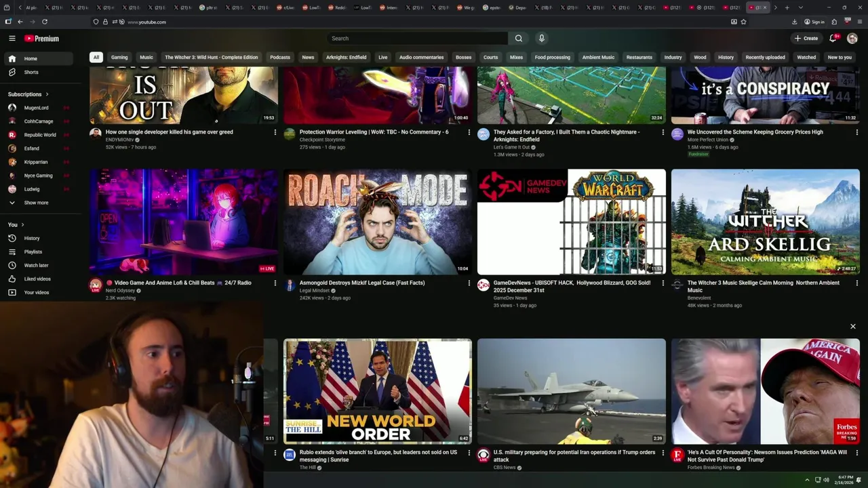Open CohhCarnage channel from subscriptions

click(39, 121)
